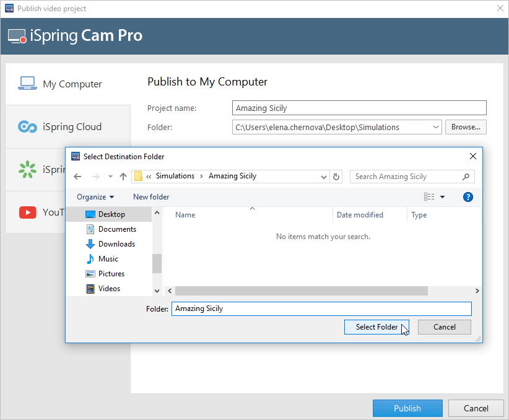Close the Publish video project window
This screenshot has height=420, width=509.
tap(500, 8)
